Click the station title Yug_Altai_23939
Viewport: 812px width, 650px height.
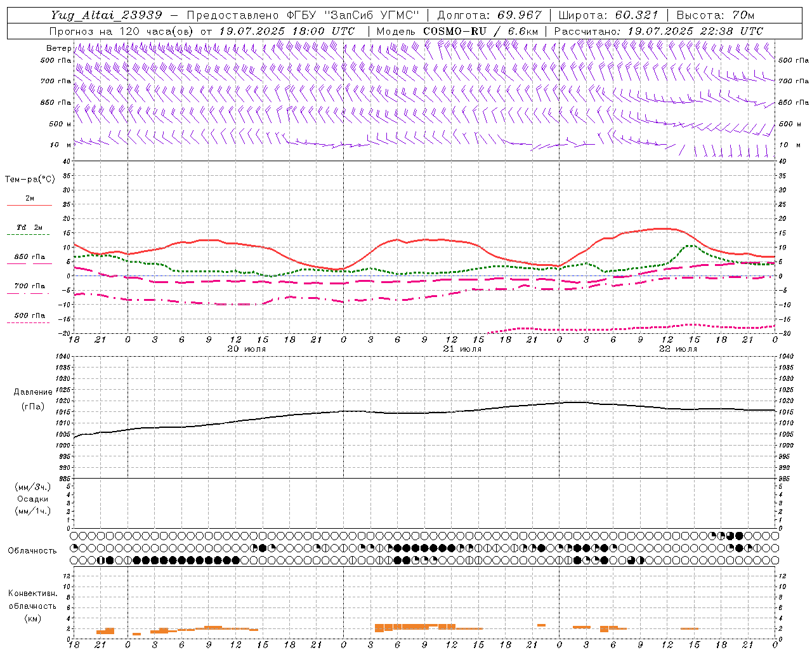pyautogui.click(x=107, y=15)
